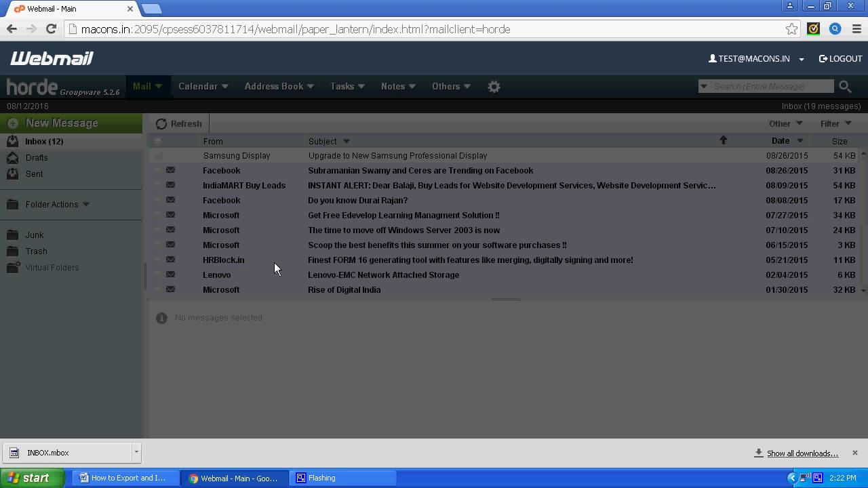Screen dimensions: 868x488
Task: Click the blue Q extension icon
Action: 835,29
